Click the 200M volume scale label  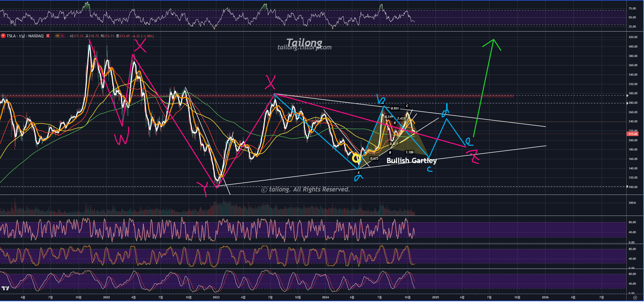(x=632, y=203)
